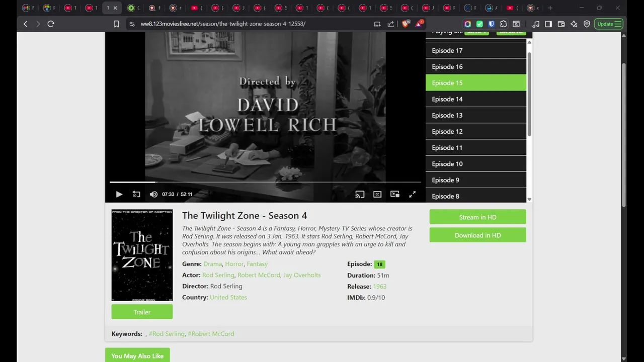Toggle the browser sidebar panel icon

tap(548, 24)
